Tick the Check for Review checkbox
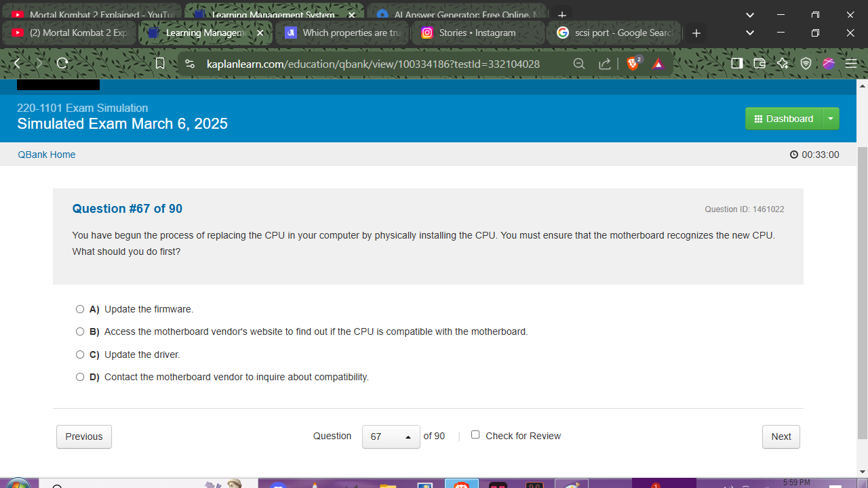The width and height of the screenshot is (868, 488). click(x=475, y=435)
